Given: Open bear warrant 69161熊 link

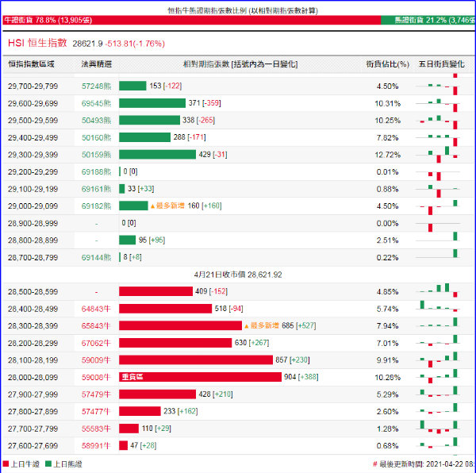Looking at the screenshot, I should point(96,189).
